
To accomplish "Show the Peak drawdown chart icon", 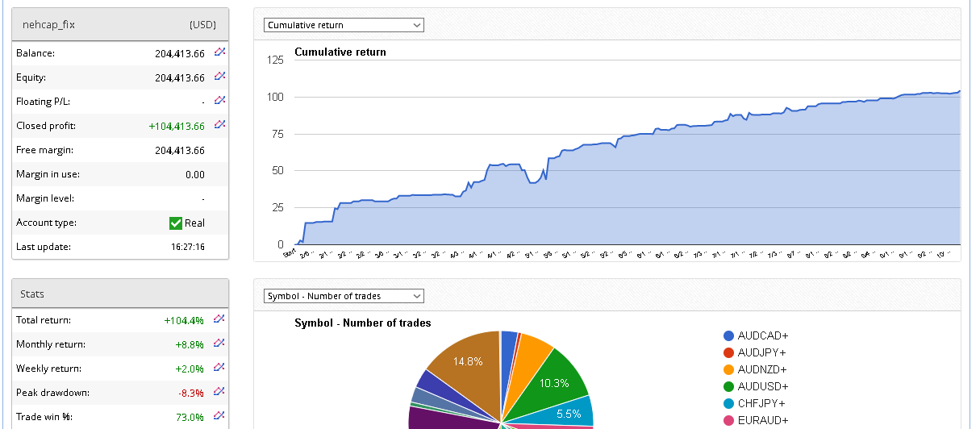I will click(219, 392).
